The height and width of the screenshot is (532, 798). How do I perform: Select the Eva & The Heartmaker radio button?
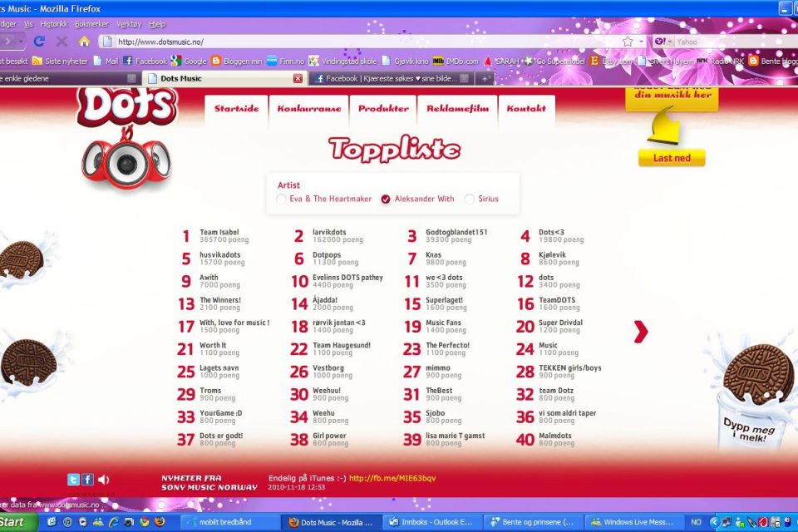coord(281,199)
